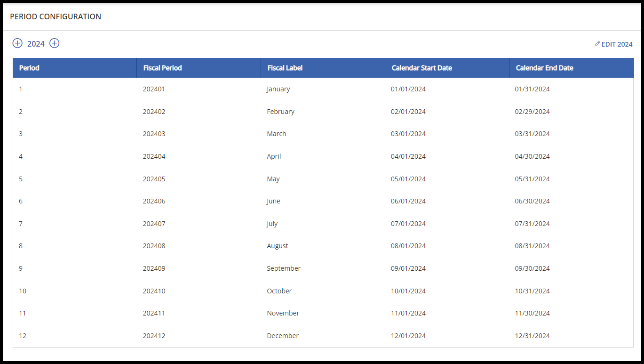
Task: Select the September fiscal label cell
Action: click(x=283, y=268)
